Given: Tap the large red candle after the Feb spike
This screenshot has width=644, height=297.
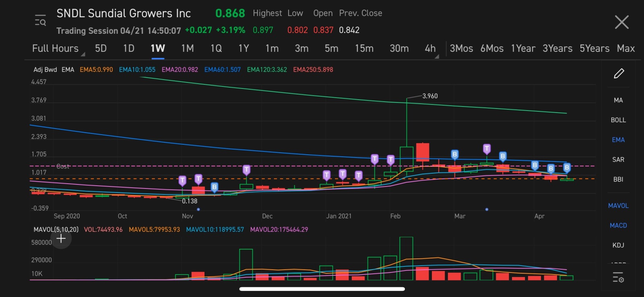Looking at the screenshot, I should click(x=422, y=152).
